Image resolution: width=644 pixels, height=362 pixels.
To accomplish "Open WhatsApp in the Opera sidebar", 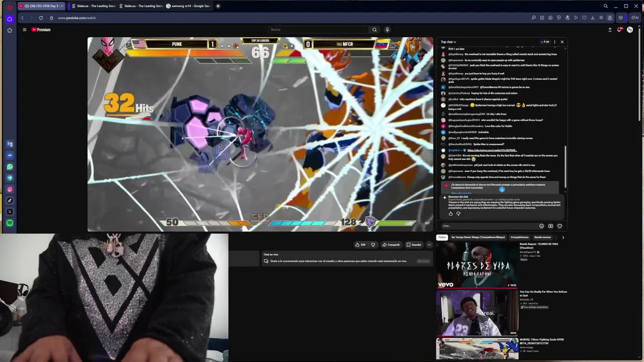I will [10, 166].
